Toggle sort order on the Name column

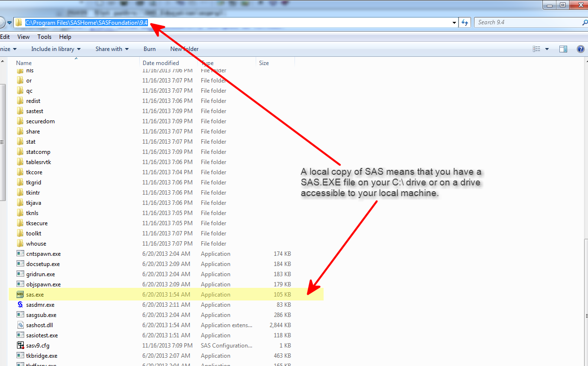click(24, 63)
